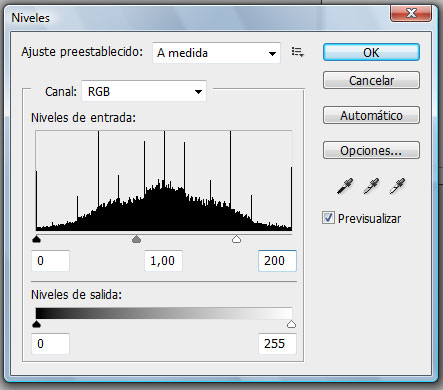Click the output highlights field showing 255

pyautogui.click(x=277, y=343)
